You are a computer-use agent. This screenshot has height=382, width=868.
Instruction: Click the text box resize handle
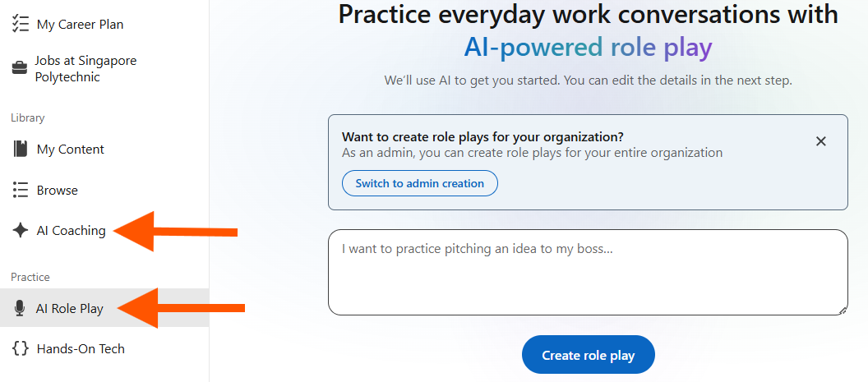tap(843, 311)
